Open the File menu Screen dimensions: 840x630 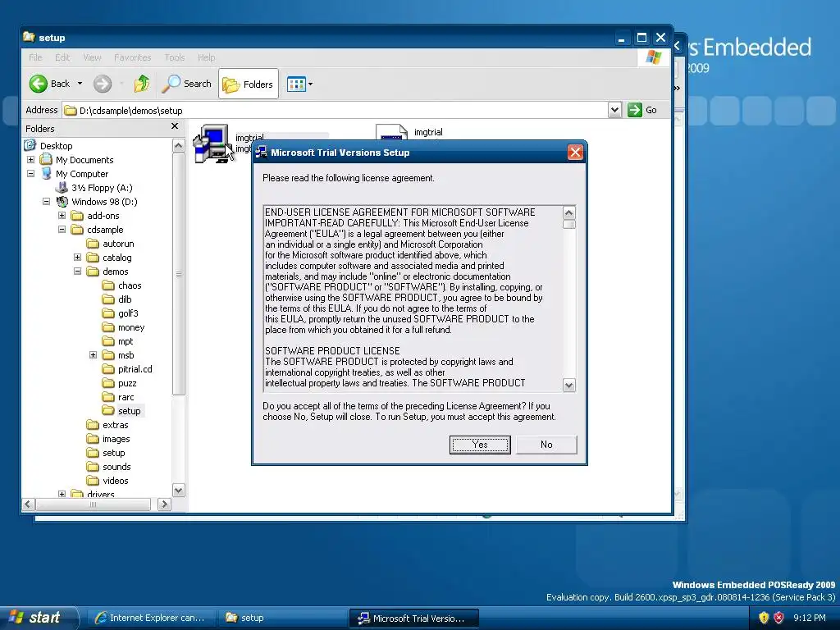(35, 57)
